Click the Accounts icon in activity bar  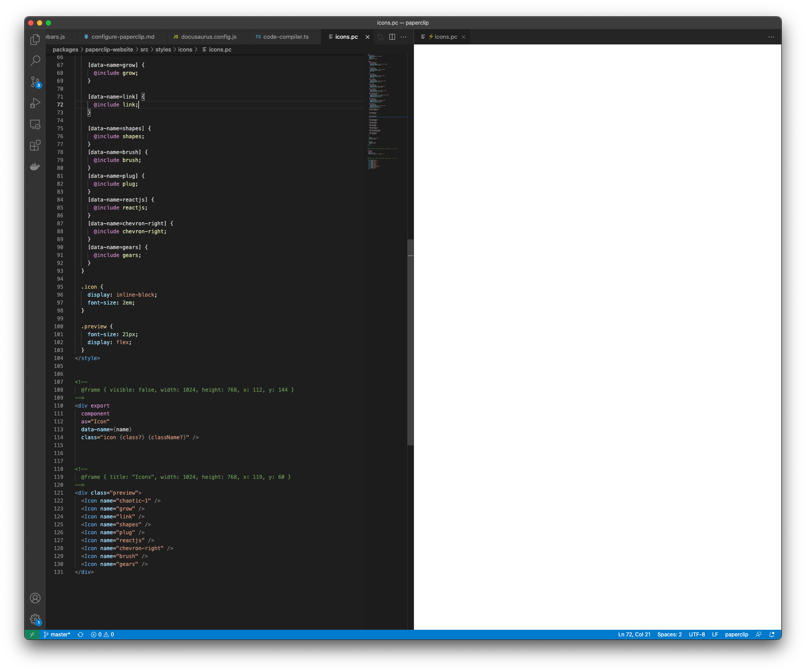coord(35,598)
